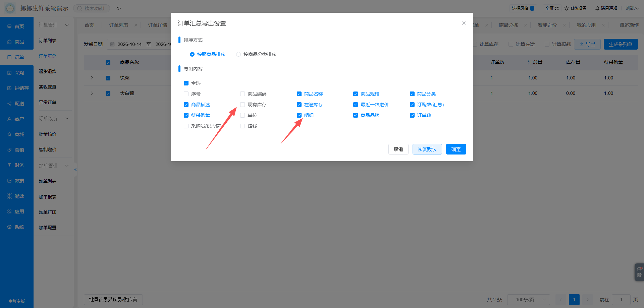
Task: Toggle the 全选 checkbox
Action: 186,83
